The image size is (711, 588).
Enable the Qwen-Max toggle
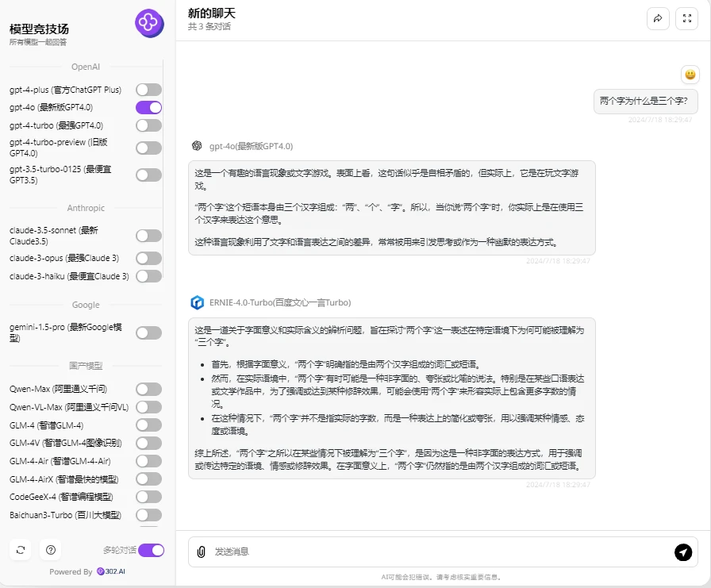click(148, 389)
